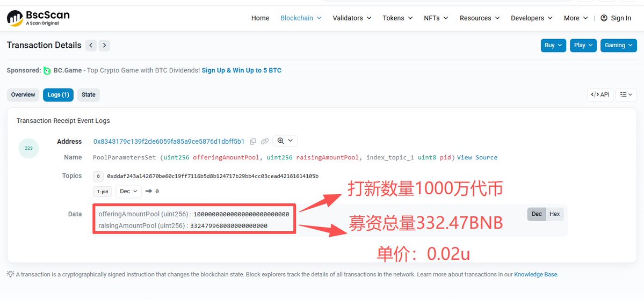Select the offeringAmountPool value
Screen dimensions: 644x300
(x=241, y=214)
